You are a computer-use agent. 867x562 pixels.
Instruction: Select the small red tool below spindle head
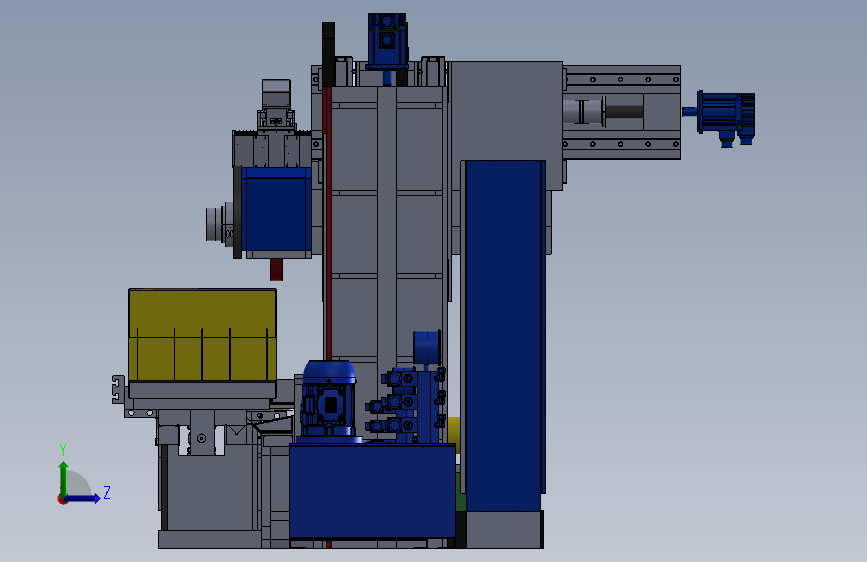pos(276,269)
